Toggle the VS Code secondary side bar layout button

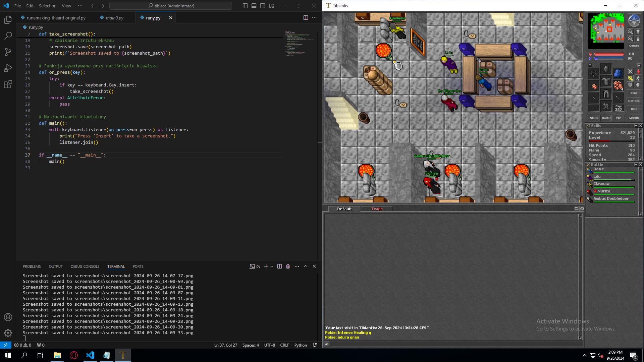(x=263, y=6)
